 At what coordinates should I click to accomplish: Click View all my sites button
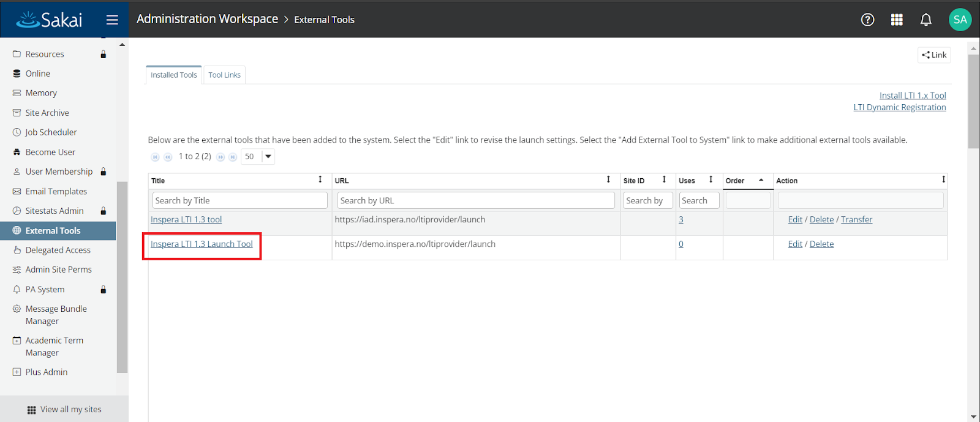[x=64, y=409]
